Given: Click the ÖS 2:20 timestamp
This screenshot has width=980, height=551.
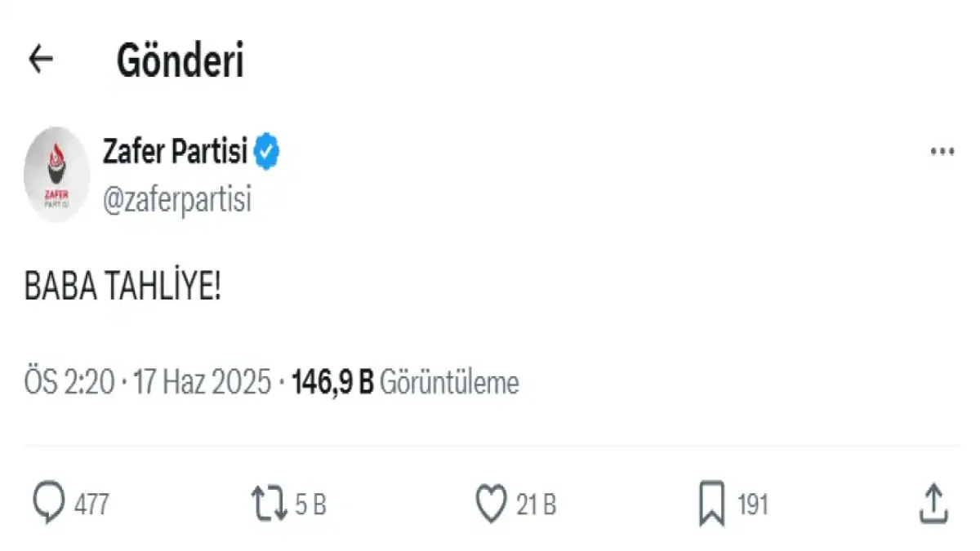Looking at the screenshot, I should (x=69, y=382).
